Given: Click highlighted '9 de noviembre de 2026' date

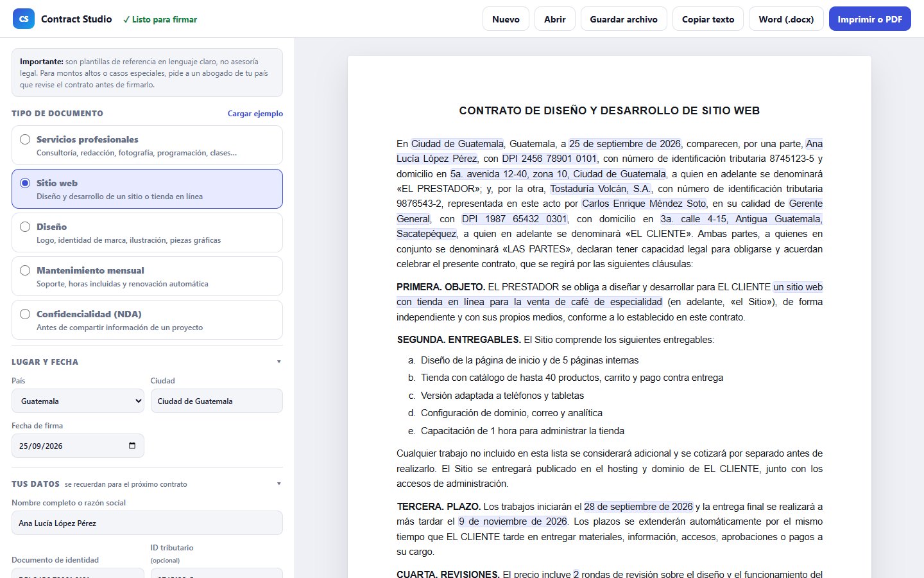Looking at the screenshot, I should pos(513,521).
